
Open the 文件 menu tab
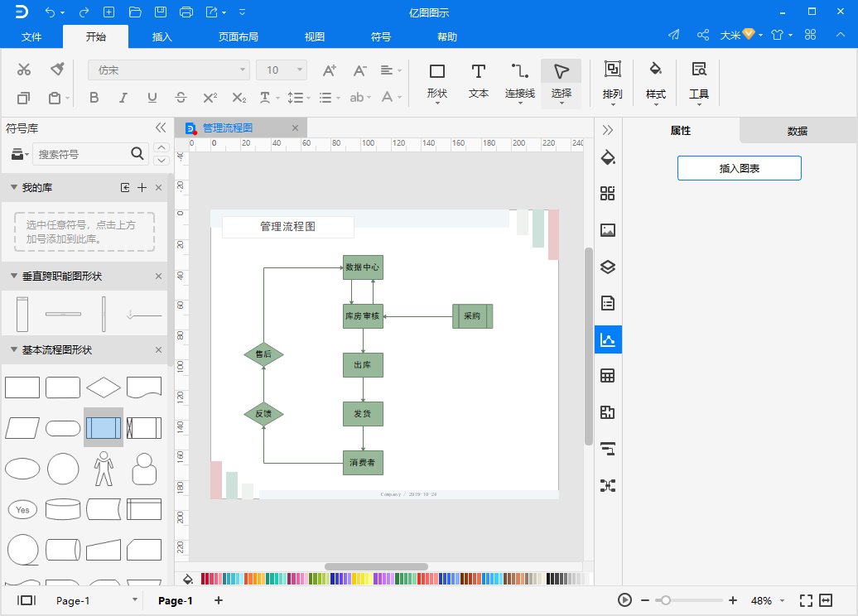[x=31, y=36]
